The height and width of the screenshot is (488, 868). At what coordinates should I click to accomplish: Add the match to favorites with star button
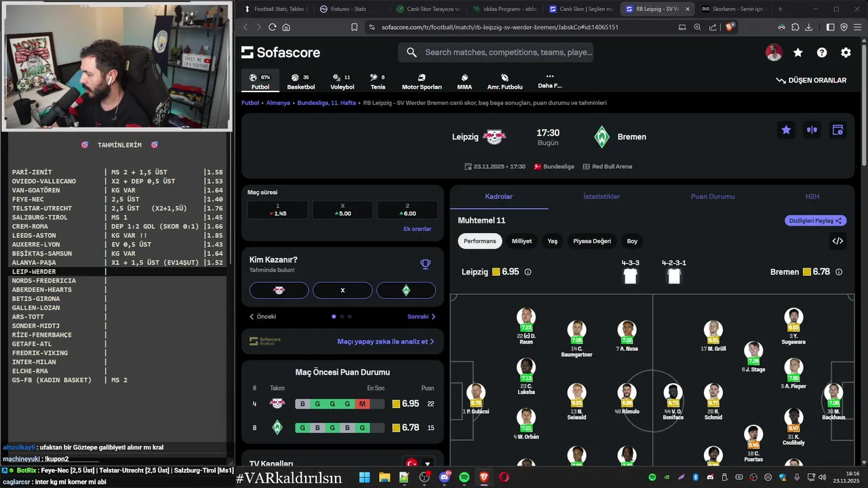786,130
